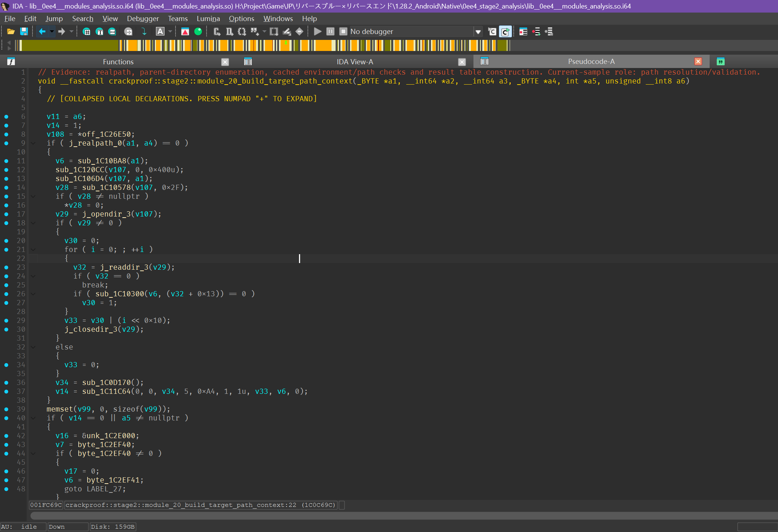This screenshot has height=532, width=778.
Task: Toggle breakpoint dot on line 23
Action: coord(6,267)
